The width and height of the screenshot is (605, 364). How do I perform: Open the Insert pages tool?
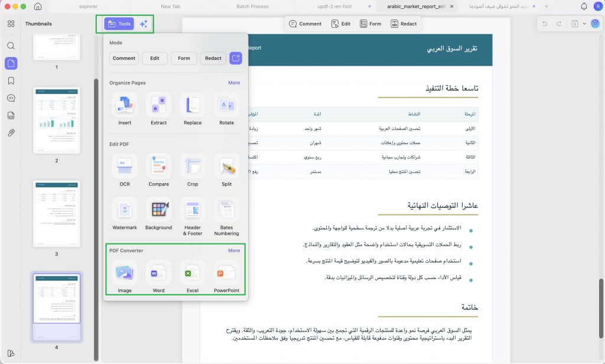(125, 109)
